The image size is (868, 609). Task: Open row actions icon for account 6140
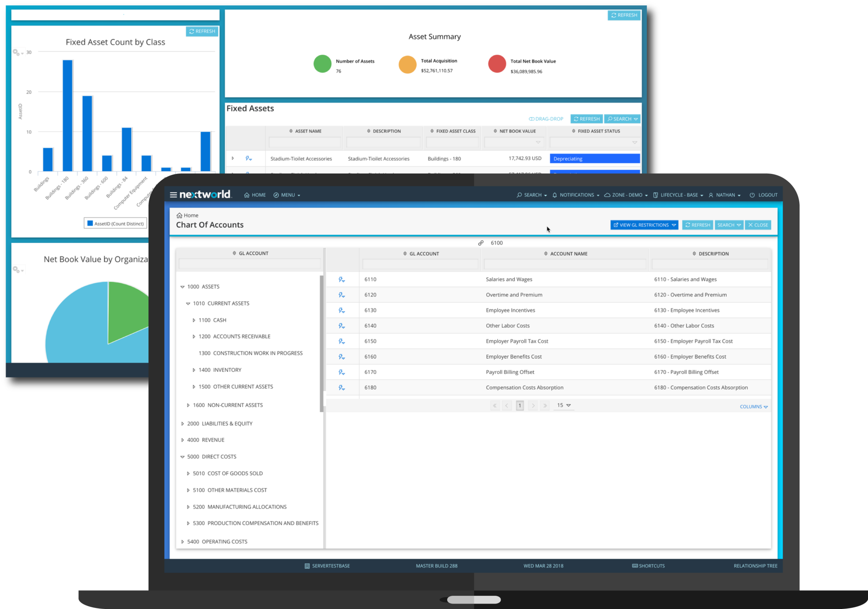(x=341, y=326)
